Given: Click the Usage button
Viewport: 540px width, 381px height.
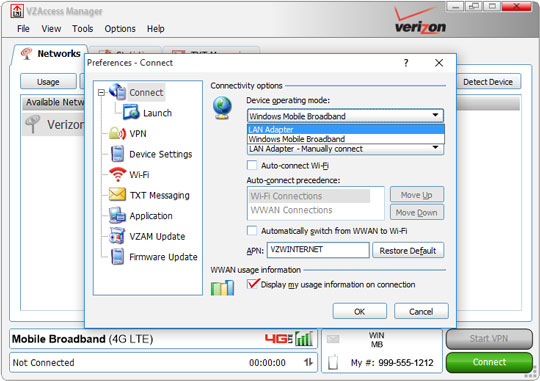Looking at the screenshot, I should (x=48, y=82).
